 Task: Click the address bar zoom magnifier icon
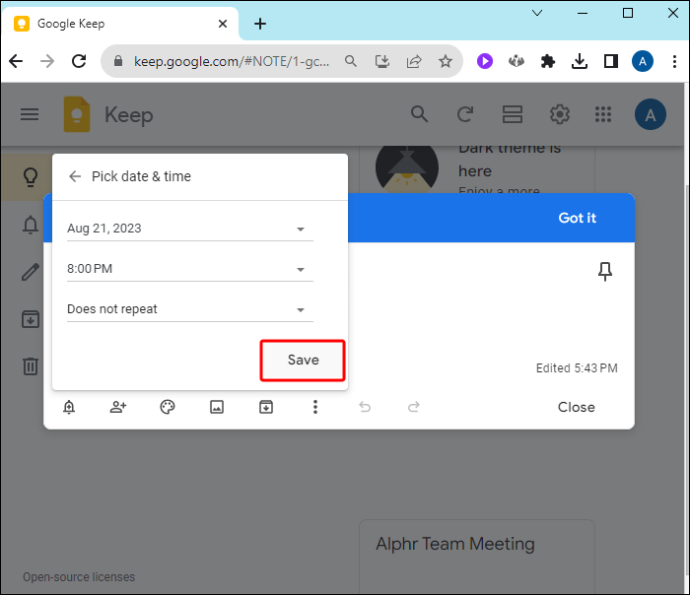(x=350, y=61)
